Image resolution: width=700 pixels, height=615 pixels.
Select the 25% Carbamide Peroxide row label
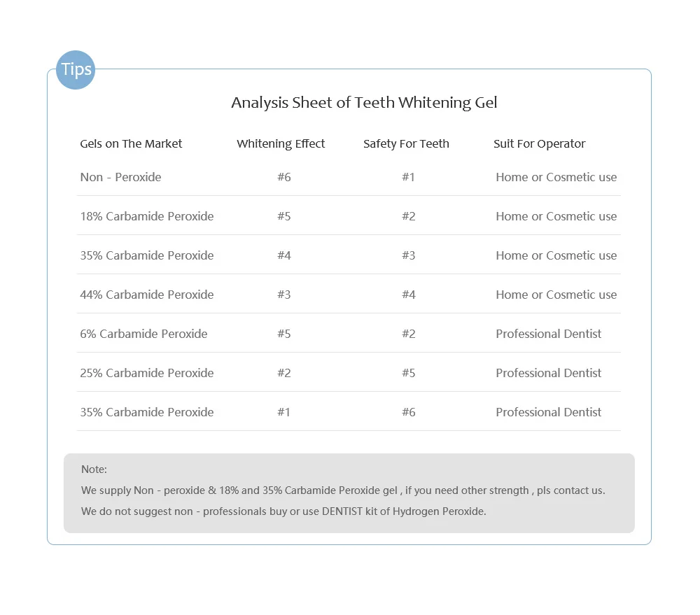pos(147,373)
